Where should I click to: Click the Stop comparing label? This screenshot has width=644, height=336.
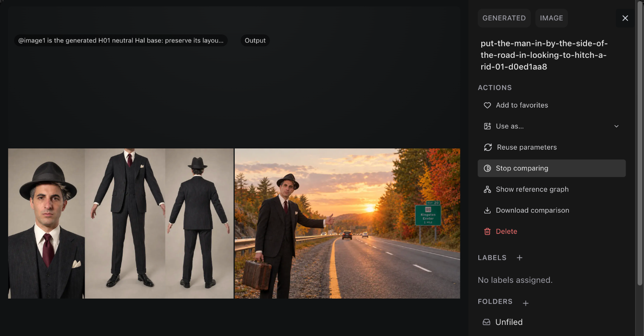click(522, 168)
